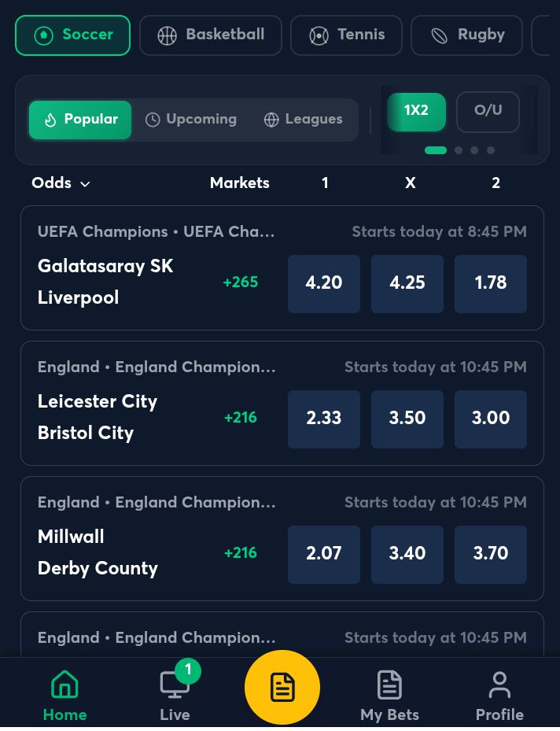Click the yellow bet slip icon
Image resolution: width=560 pixels, height=731 pixels.
coord(282,686)
